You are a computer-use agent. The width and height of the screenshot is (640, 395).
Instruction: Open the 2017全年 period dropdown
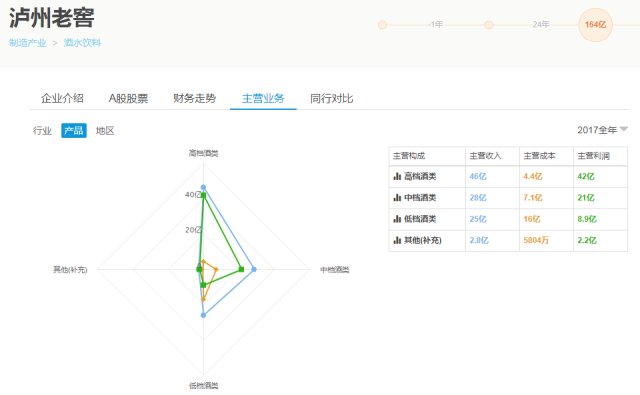(x=602, y=130)
